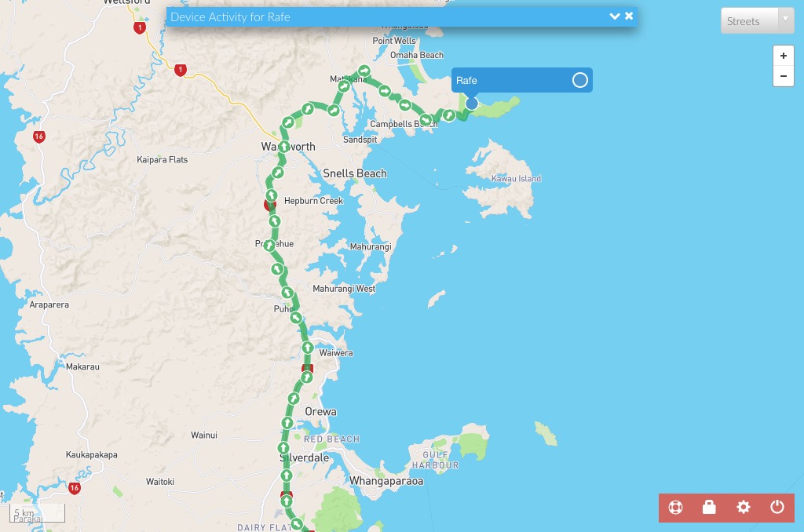Click the power logout icon
The height and width of the screenshot is (532, 804).
pyautogui.click(x=777, y=507)
